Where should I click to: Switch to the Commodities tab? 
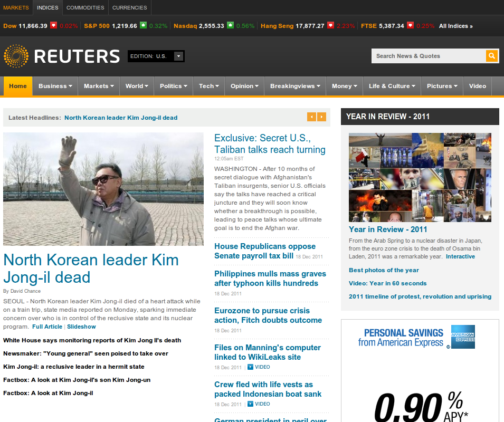(85, 7)
